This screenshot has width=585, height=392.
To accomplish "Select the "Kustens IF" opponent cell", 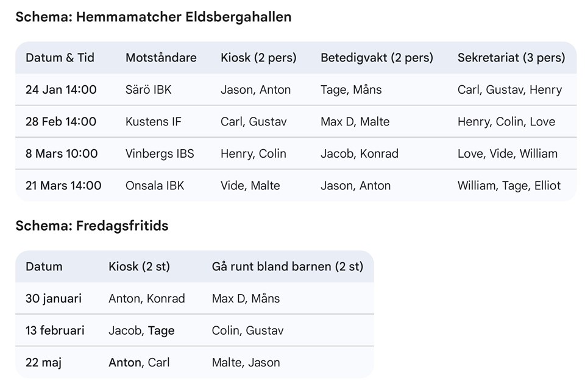I will (154, 121).
